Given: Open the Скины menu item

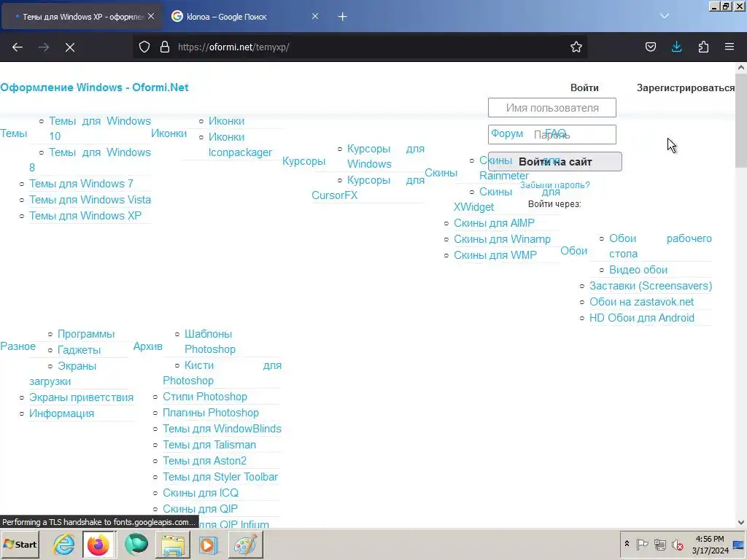Looking at the screenshot, I should click(441, 173).
